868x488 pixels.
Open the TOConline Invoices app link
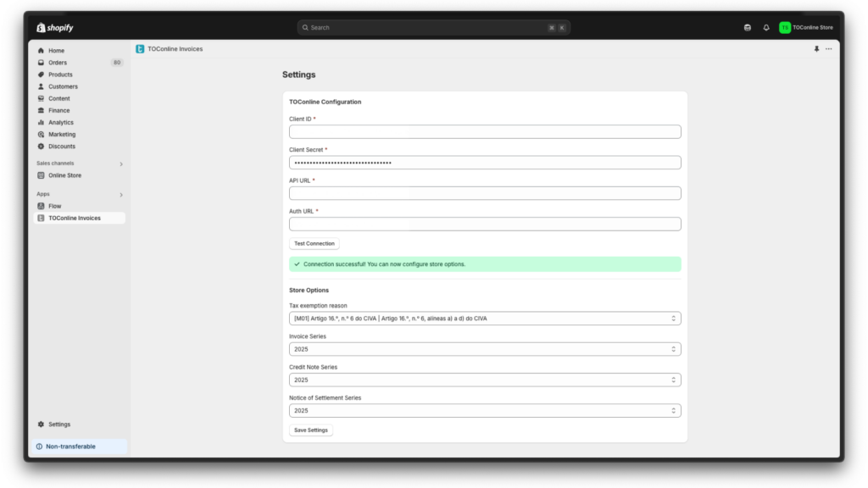[x=79, y=218]
